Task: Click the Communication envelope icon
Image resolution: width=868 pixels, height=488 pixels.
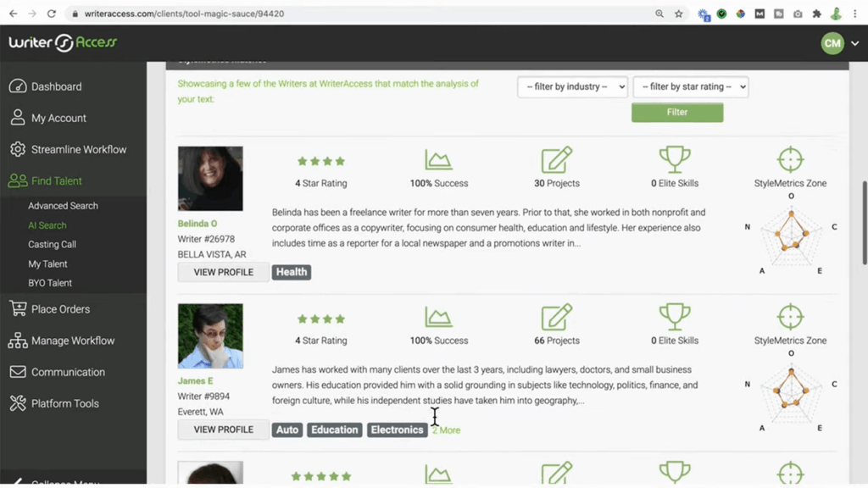Action: coord(18,372)
